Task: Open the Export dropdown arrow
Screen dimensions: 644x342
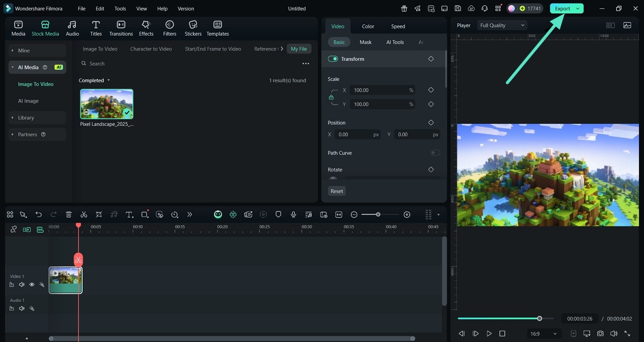Action: pos(578,8)
